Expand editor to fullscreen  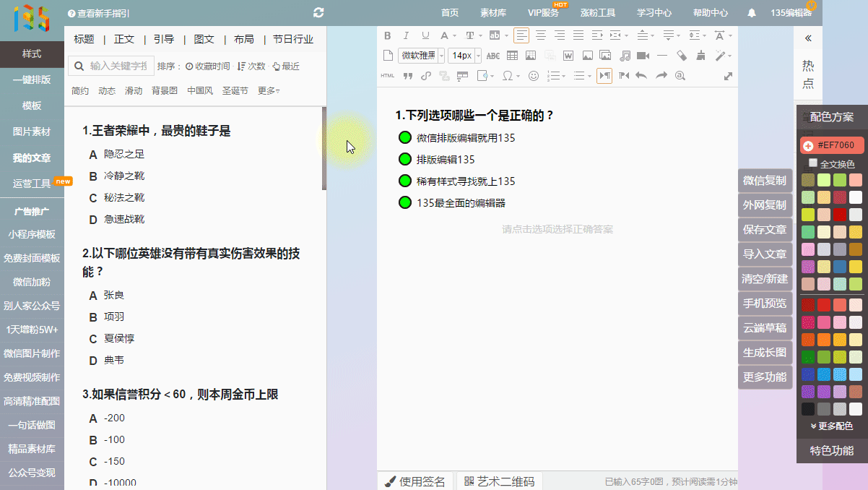(728, 76)
